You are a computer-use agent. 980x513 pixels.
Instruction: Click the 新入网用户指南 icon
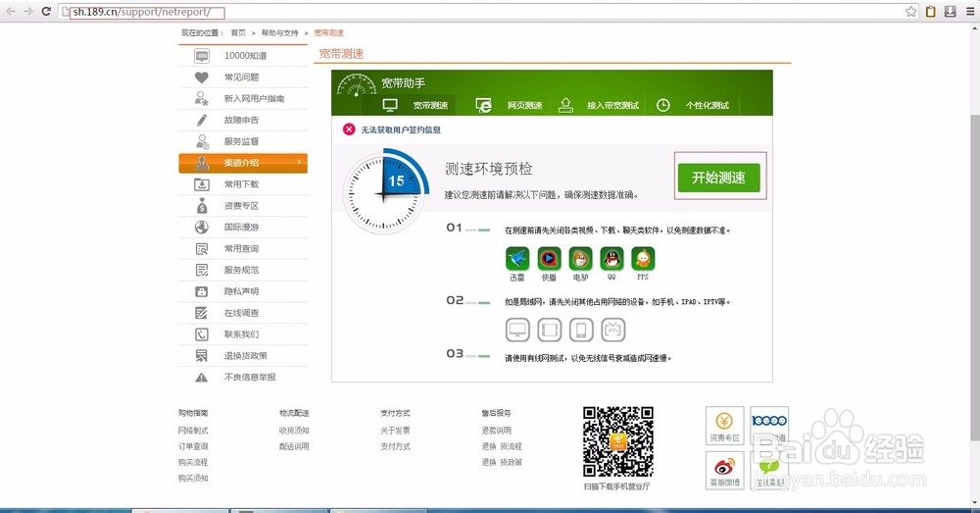click(x=201, y=98)
